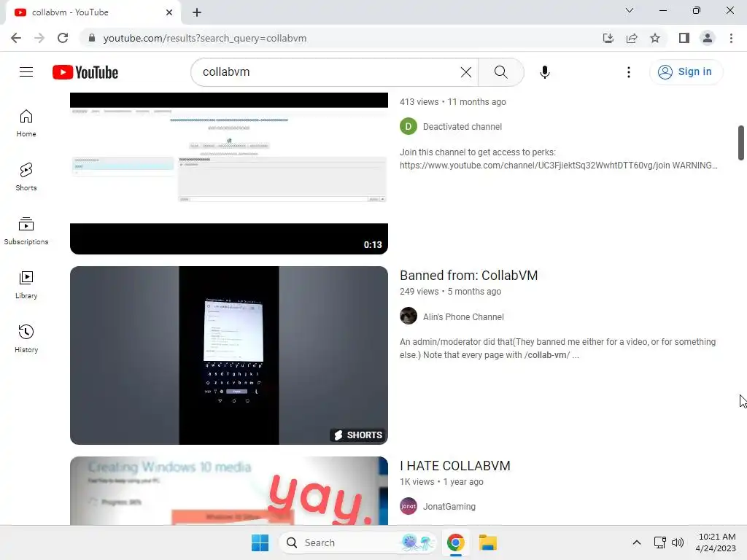The width and height of the screenshot is (747, 560).
Task: Open Deactivated channel link
Action: (462, 127)
